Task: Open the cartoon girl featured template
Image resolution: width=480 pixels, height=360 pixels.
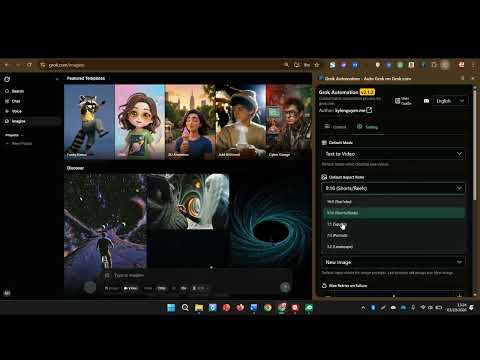Action: (x=140, y=122)
